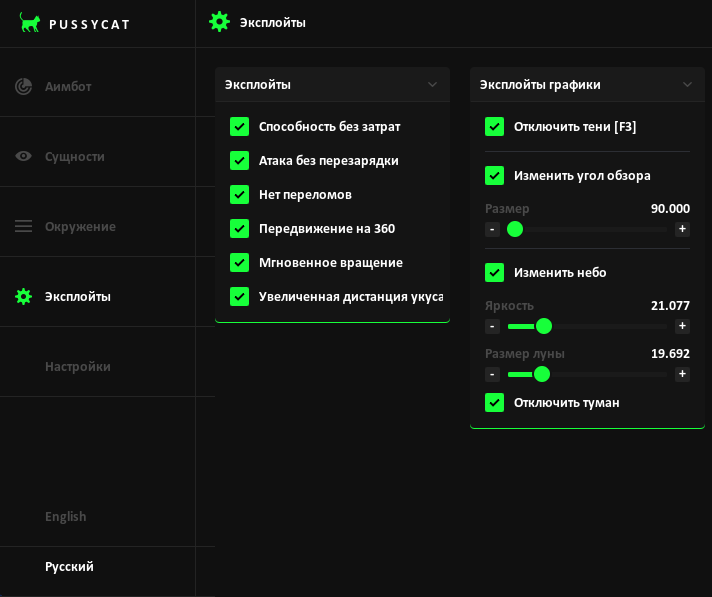Click the Pussycat cat logo icon
Image resolution: width=712 pixels, height=597 pixels.
[30, 23]
